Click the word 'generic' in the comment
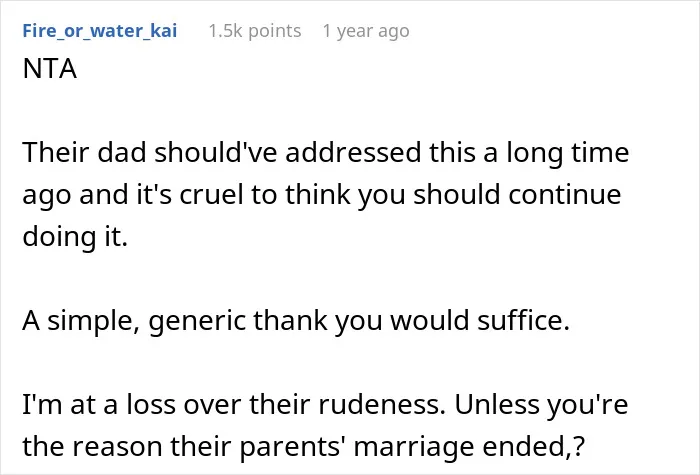The width and height of the screenshot is (700, 475). (197, 322)
